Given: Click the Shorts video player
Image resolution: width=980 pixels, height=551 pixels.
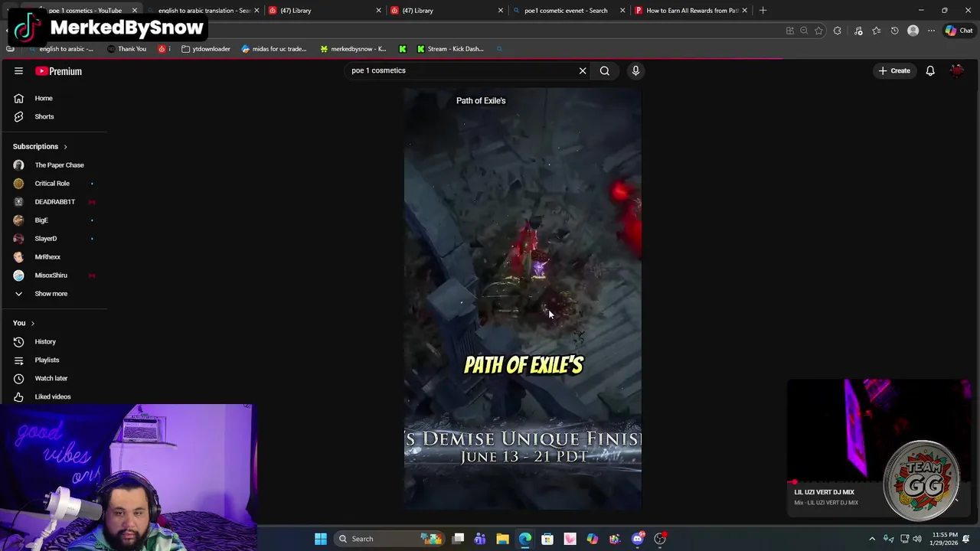Looking at the screenshot, I should click(x=523, y=298).
